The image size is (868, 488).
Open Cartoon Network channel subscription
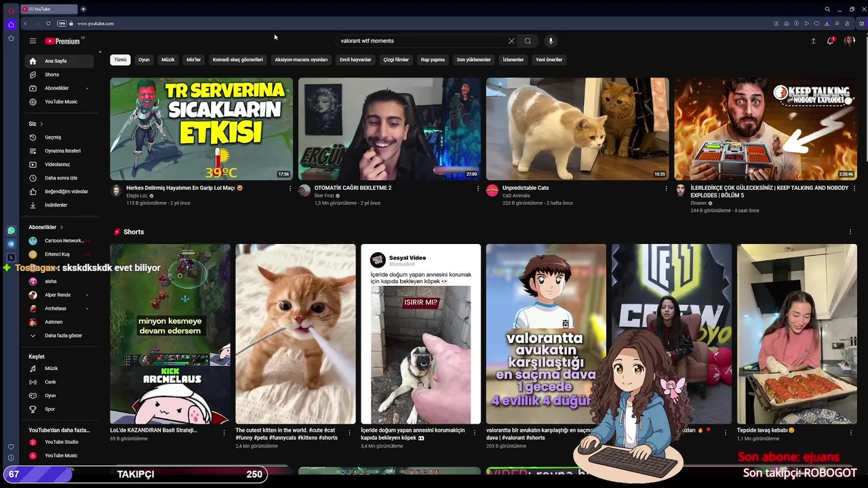(60, 241)
